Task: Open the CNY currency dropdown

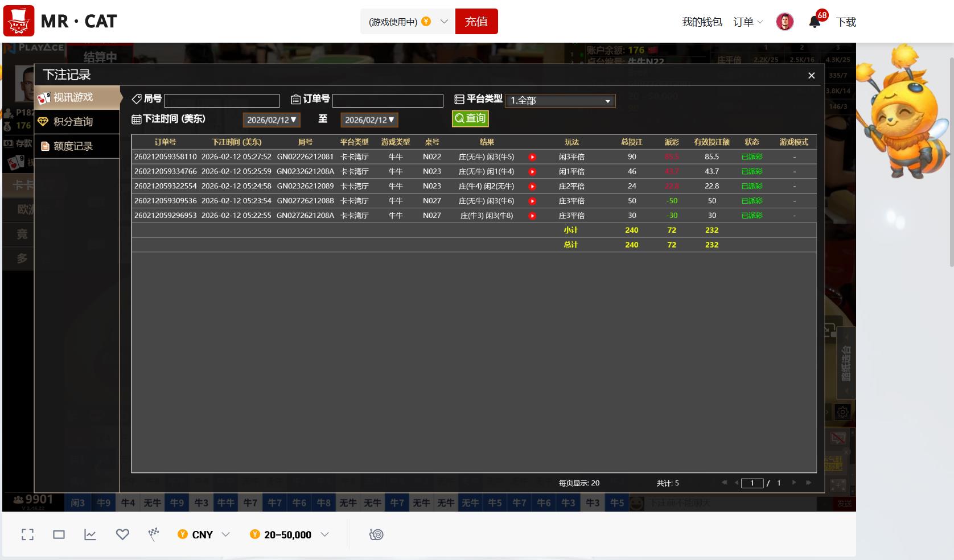Action: [203, 534]
